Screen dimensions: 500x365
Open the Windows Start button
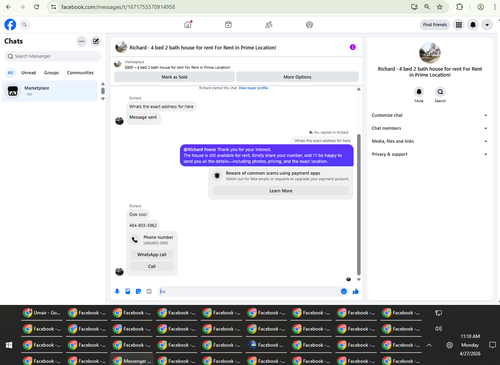click(x=9, y=345)
